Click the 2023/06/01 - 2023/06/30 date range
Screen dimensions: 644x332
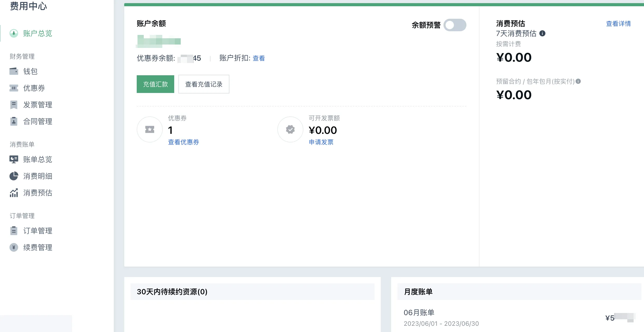[441, 324]
